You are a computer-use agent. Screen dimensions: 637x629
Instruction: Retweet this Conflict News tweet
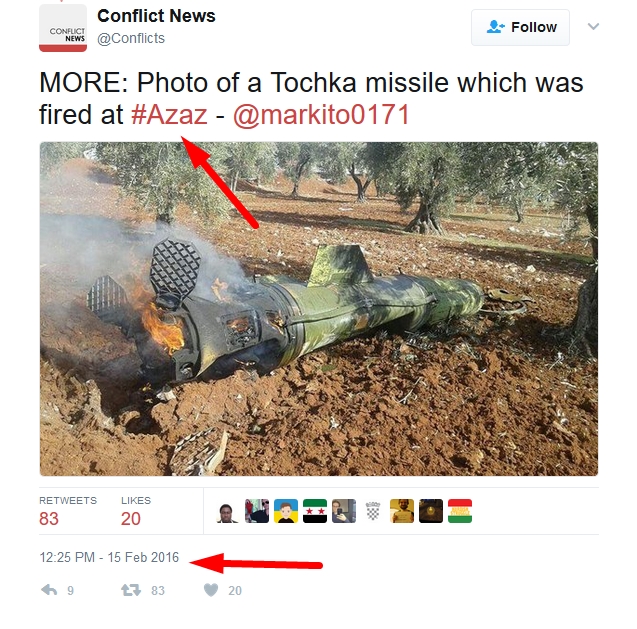[131, 591]
